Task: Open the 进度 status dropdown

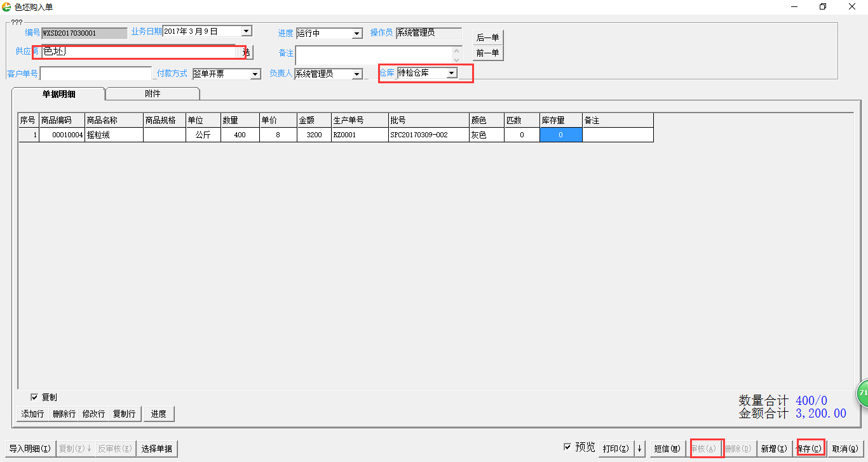Action: point(357,33)
